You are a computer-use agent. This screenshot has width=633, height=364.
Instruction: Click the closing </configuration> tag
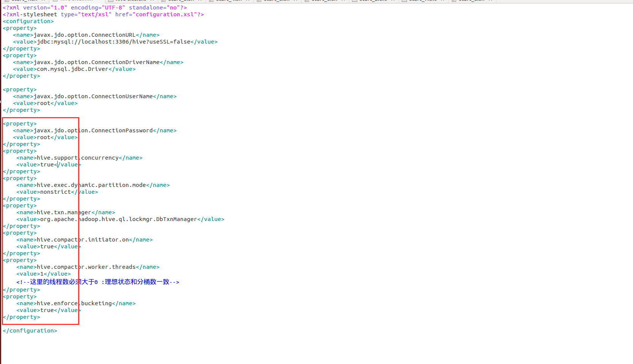pos(30,331)
